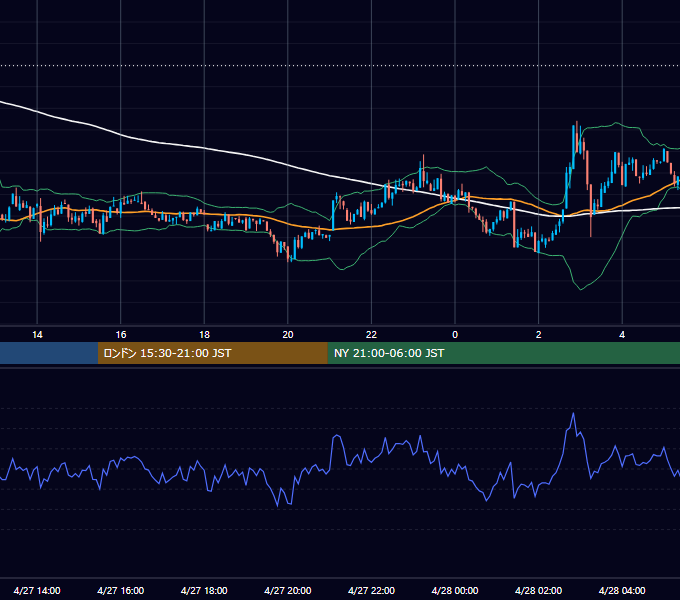The width and height of the screenshot is (680, 600).
Task: Click the 20 hour axis label
Action: (x=288, y=335)
